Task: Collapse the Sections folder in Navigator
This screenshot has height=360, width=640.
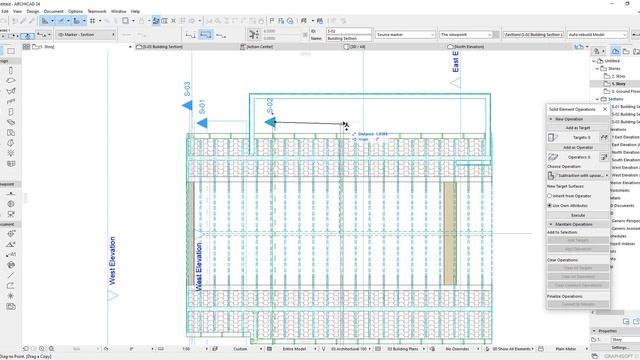Action: 597,99
